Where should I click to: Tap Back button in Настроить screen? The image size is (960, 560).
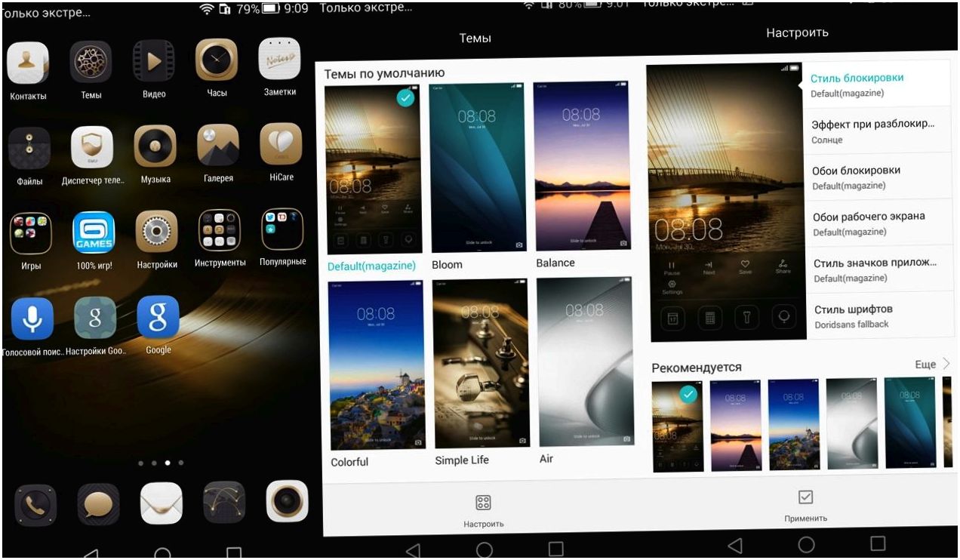(734, 546)
